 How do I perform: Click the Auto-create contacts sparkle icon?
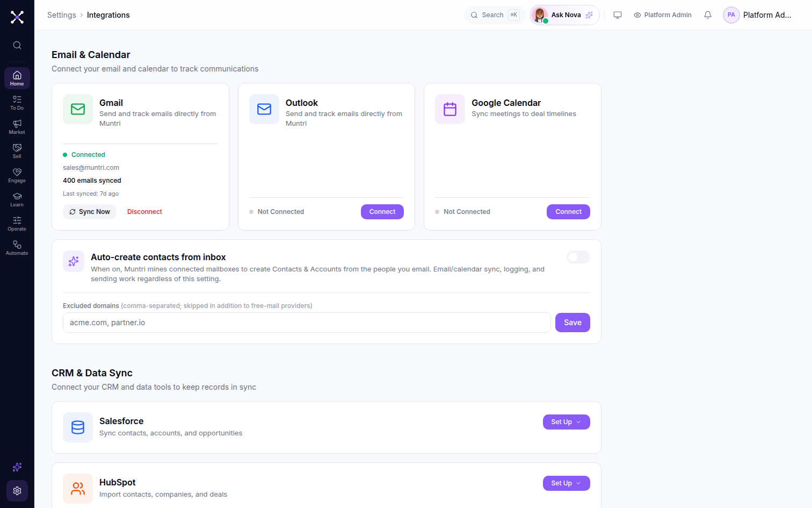pyautogui.click(x=74, y=261)
